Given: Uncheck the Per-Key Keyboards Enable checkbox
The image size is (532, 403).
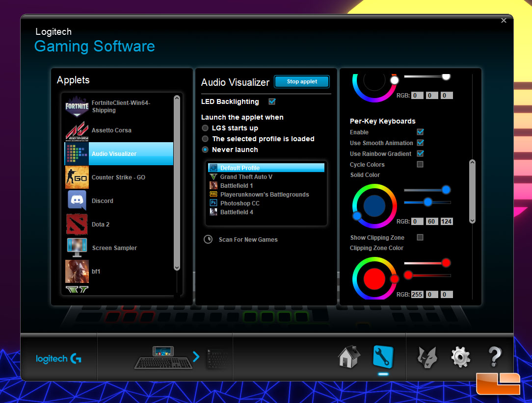Looking at the screenshot, I should point(421,132).
